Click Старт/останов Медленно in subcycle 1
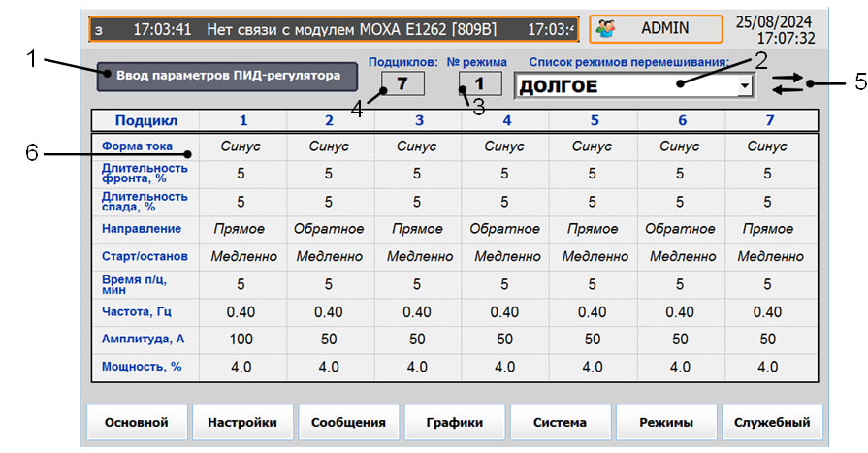Viewport: 868px width, 453px height. [244, 257]
